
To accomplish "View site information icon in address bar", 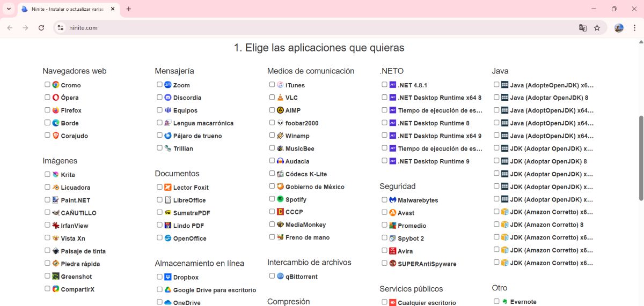I will 61,28.
